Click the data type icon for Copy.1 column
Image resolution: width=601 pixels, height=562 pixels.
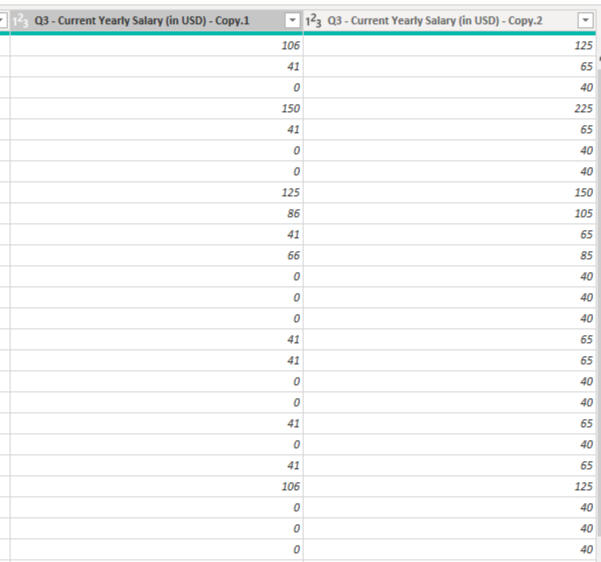22,20
